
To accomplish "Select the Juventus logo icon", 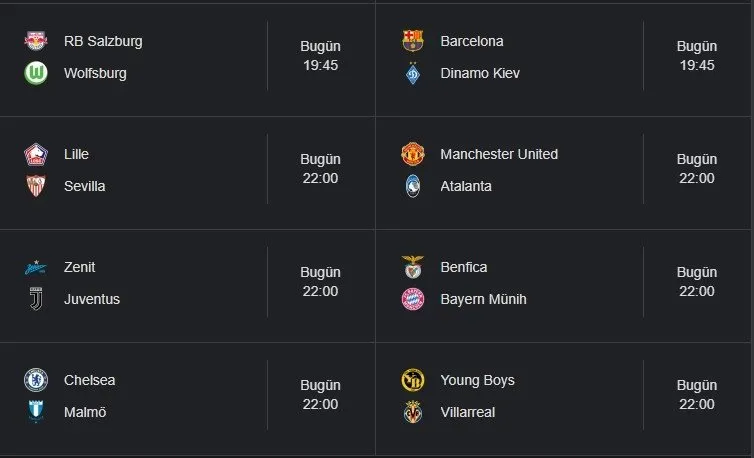I will (36, 299).
